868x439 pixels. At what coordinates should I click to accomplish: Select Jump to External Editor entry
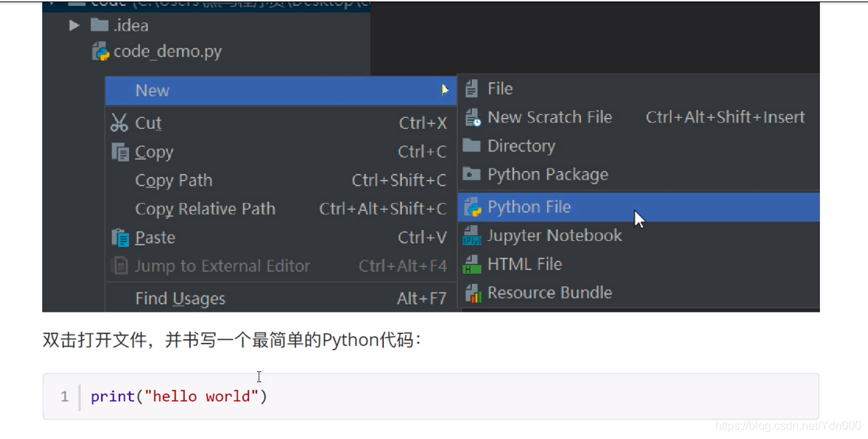click(x=280, y=266)
